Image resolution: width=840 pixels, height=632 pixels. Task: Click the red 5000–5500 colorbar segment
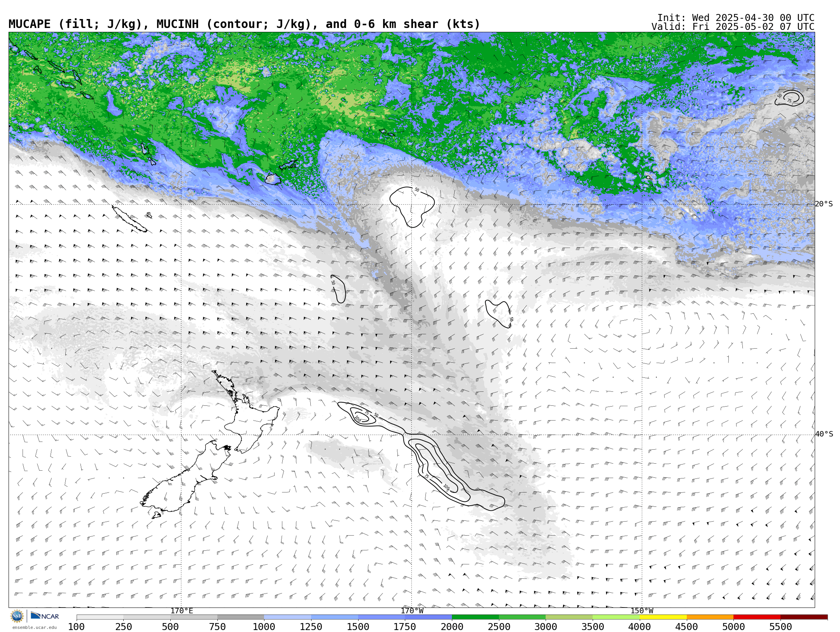pyautogui.click(x=757, y=617)
